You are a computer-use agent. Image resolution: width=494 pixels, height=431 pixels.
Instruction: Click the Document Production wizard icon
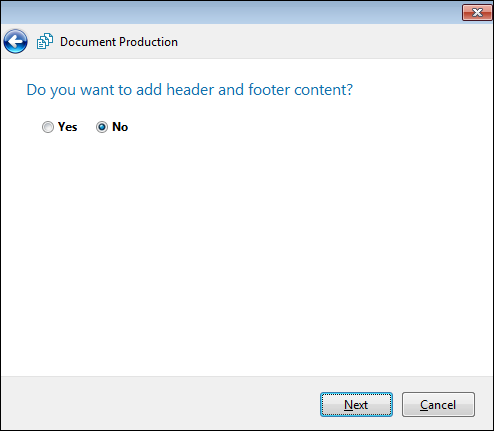click(x=45, y=41)
